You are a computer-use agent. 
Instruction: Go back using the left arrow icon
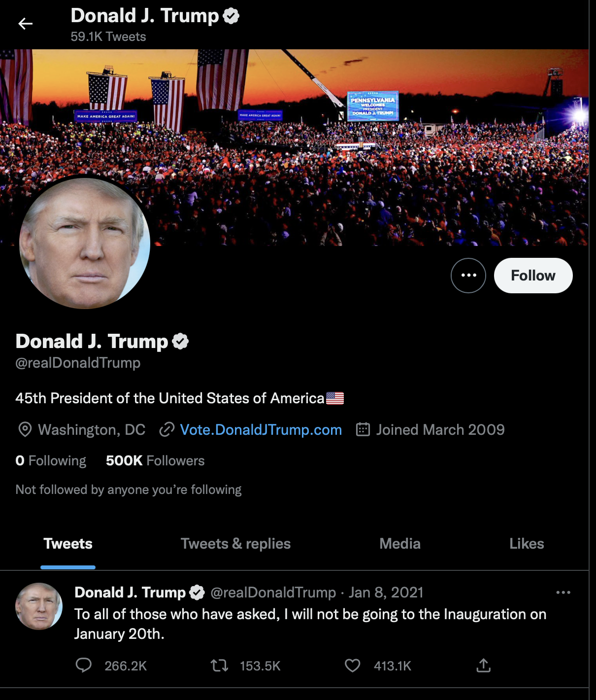25,24
